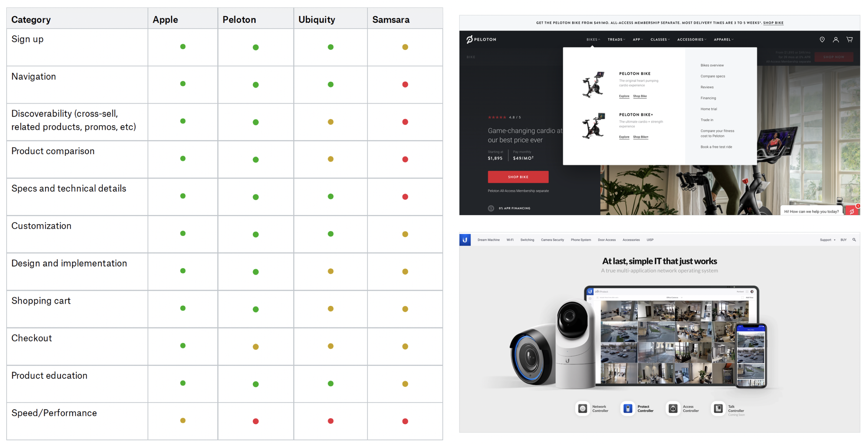
Task: Select the Protect Controller icon
Action: pyautogui.click(x=628, y=408)
